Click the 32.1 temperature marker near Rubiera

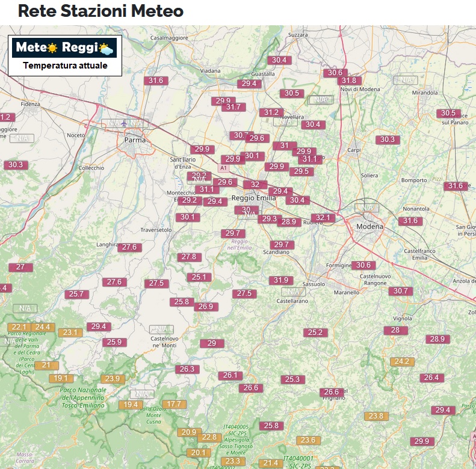pos(323,218)
